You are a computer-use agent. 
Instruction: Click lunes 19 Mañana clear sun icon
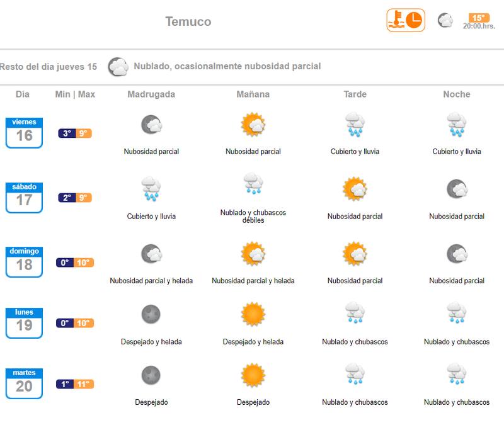tap(253, 314)
